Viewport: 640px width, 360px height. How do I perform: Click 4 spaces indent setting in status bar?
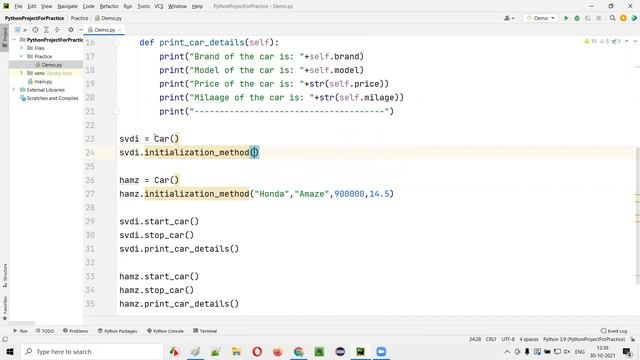529,339
